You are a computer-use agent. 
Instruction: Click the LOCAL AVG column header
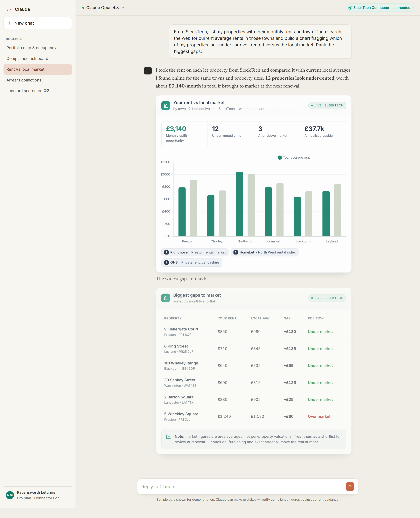[260, 318]
